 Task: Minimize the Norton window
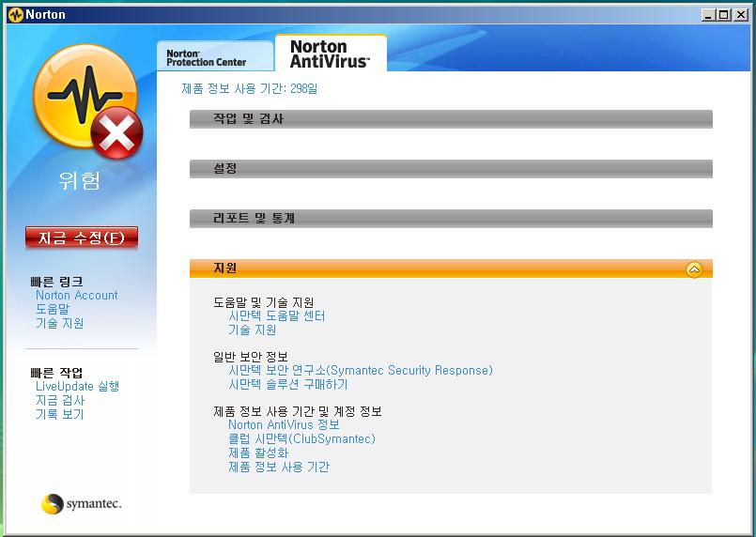click(x=708, y=15)
